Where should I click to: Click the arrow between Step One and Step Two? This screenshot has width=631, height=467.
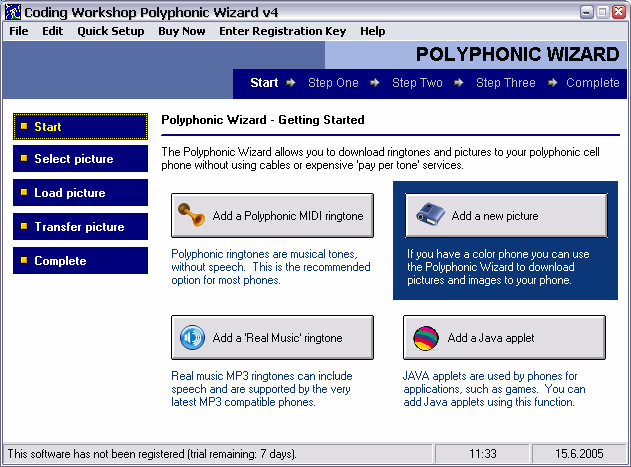[375, 83]
